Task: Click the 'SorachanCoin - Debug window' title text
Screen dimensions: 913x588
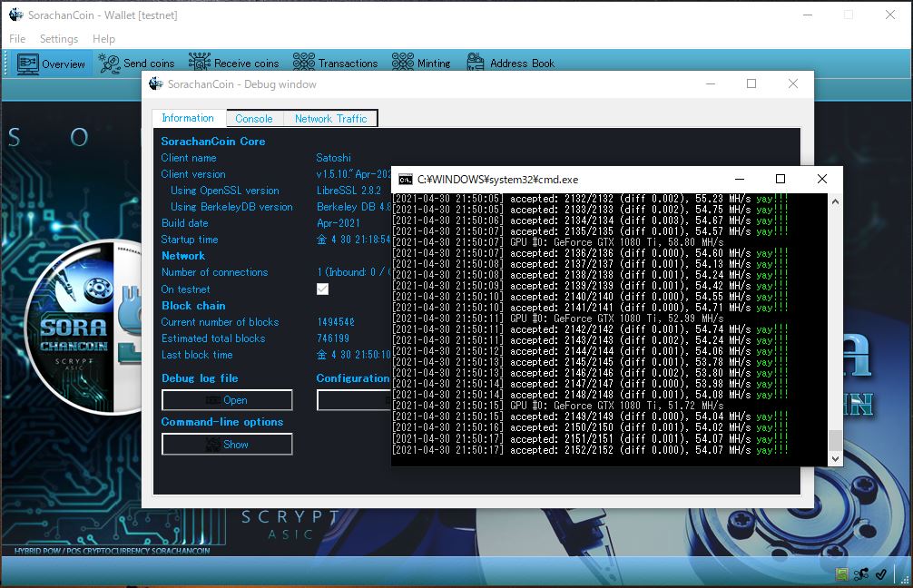Action: pyautogui.click(x=242, y=84)
